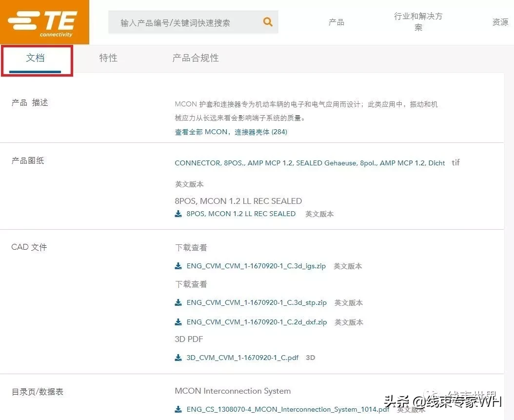This screenshot has height=420, width=514.
Task: Open ENG_CS_1308070-4_MCON_Interconnection_System_1014.pdf link
Action: (288, 409)
